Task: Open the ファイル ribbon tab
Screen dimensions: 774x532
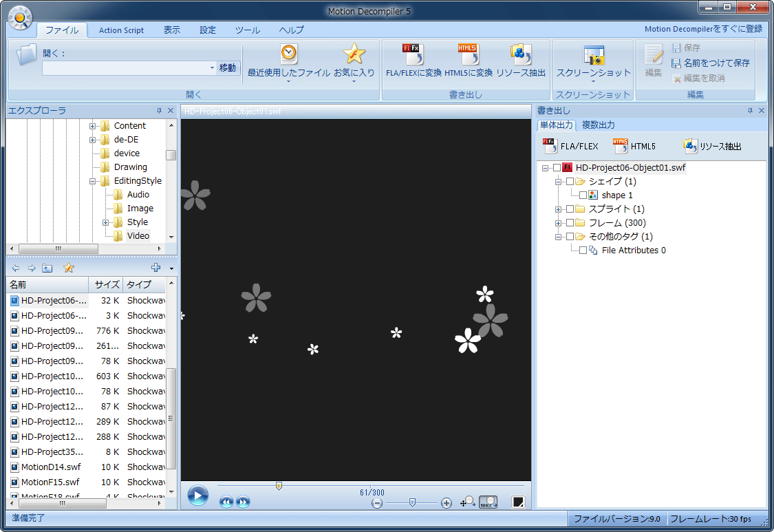Action: pyautogui.click(x=62, y=30)
